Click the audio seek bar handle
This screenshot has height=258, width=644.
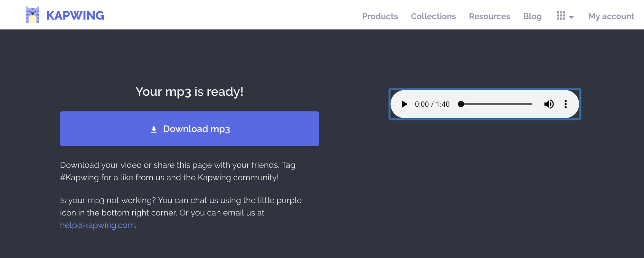(461, 104)
